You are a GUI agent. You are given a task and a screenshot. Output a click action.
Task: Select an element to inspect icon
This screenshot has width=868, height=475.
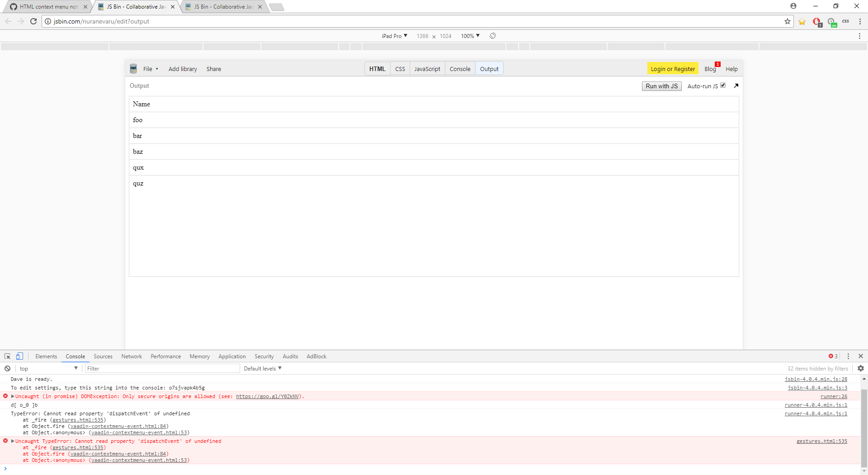pos(8,356)
